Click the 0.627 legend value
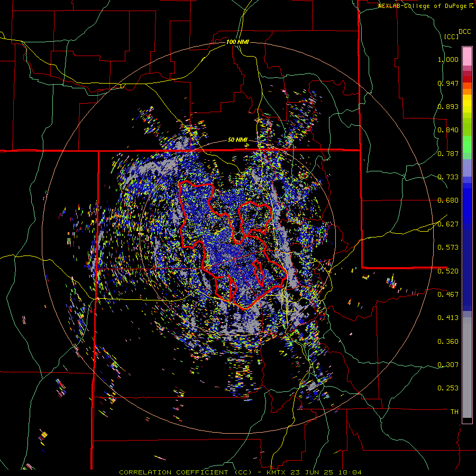This screenshot has height=476, width=476. click(448, 224)
